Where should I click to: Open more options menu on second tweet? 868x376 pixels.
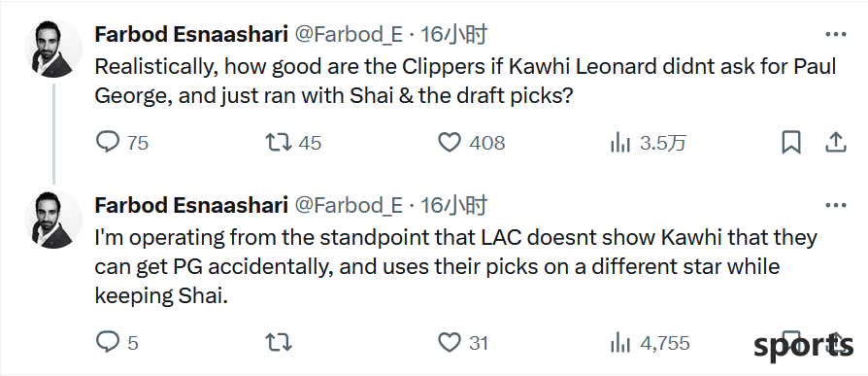pos(836,205)
